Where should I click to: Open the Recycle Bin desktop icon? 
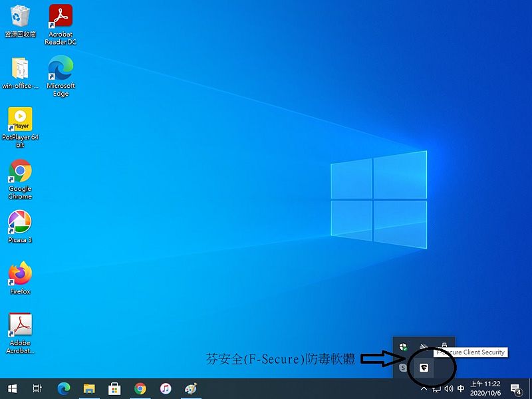(x=20, y=21)
